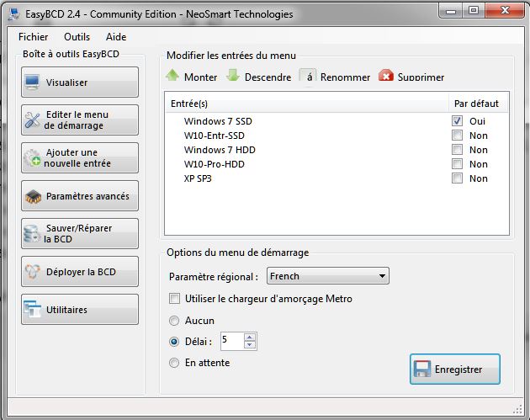Screen dimensions: 530x420
Task: Click Sauver/Réparer la BCD database icon
Action: 32,234
